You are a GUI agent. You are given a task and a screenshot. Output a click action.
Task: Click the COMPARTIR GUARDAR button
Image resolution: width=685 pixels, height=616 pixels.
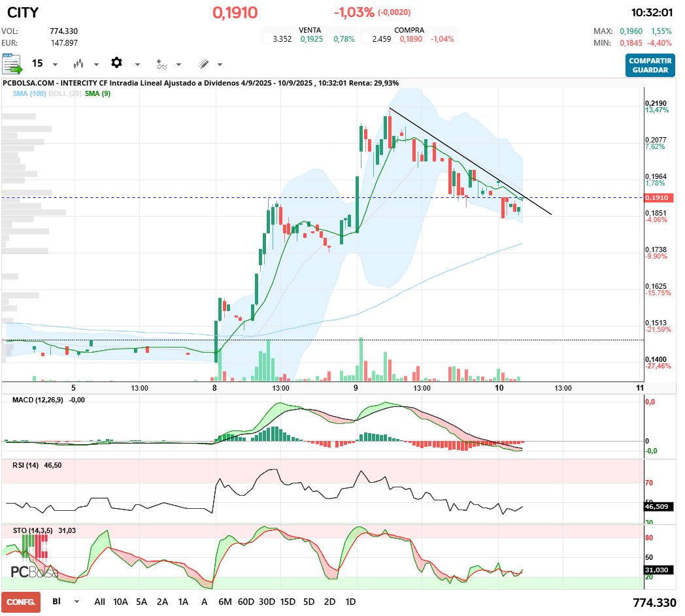[650, 65]
